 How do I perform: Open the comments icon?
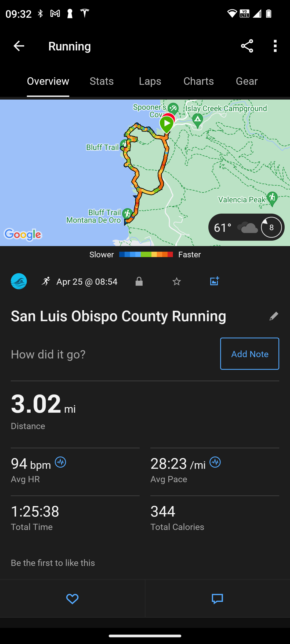(x=217, y=599)
